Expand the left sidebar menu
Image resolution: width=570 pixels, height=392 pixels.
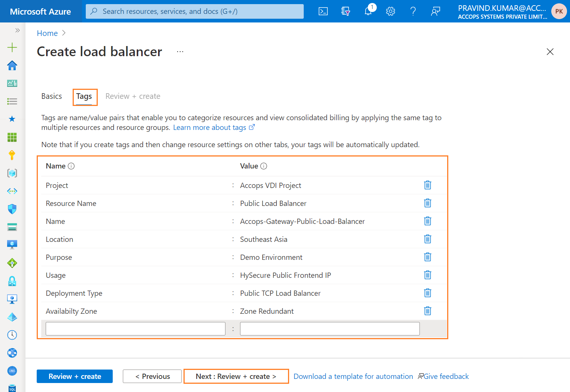click(17, 30)
